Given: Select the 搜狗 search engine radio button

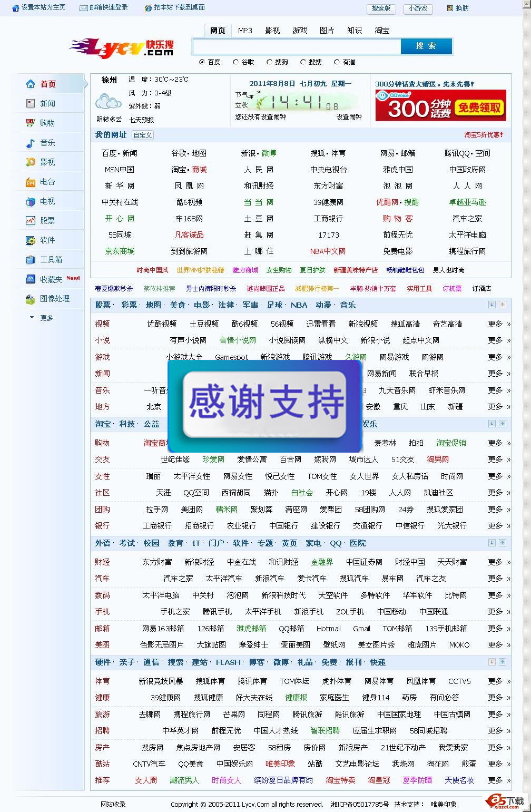Looking at the screenshot, I should [269, 62].
